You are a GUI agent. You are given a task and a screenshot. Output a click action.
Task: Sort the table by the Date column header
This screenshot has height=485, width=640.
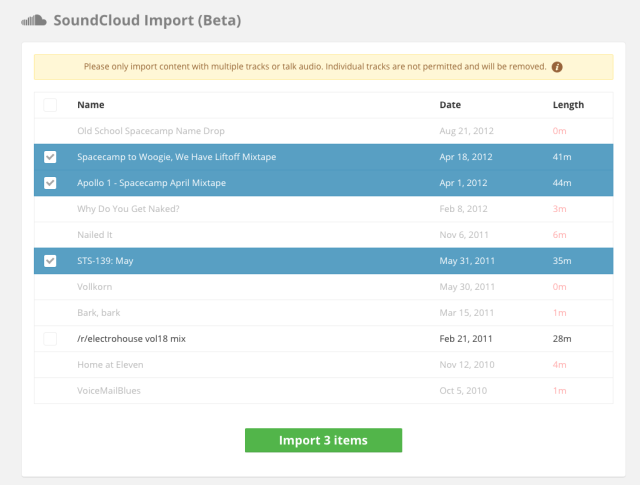[450, 105]
